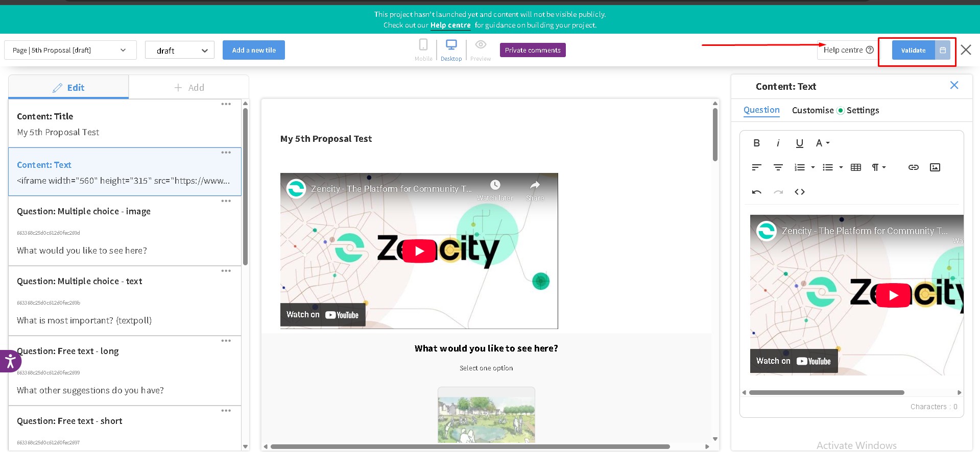The width and height of the screenshot is (980, 452).
Task: Open options for Multiple choice - image tile
Action: pos(226,201)
